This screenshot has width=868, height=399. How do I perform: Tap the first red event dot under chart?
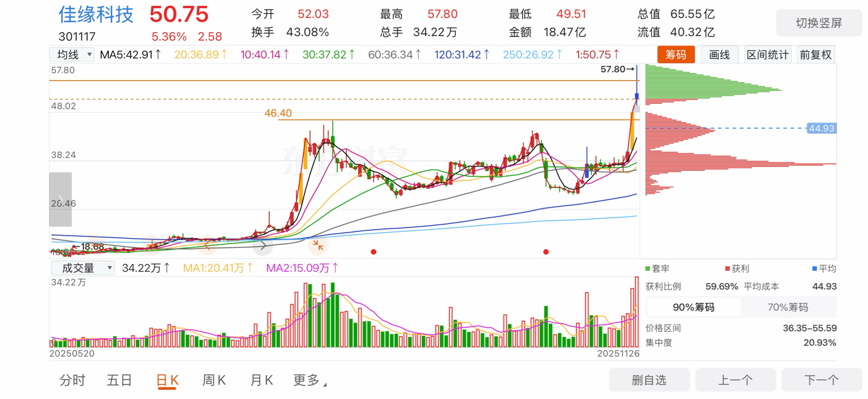click(373, 252)
